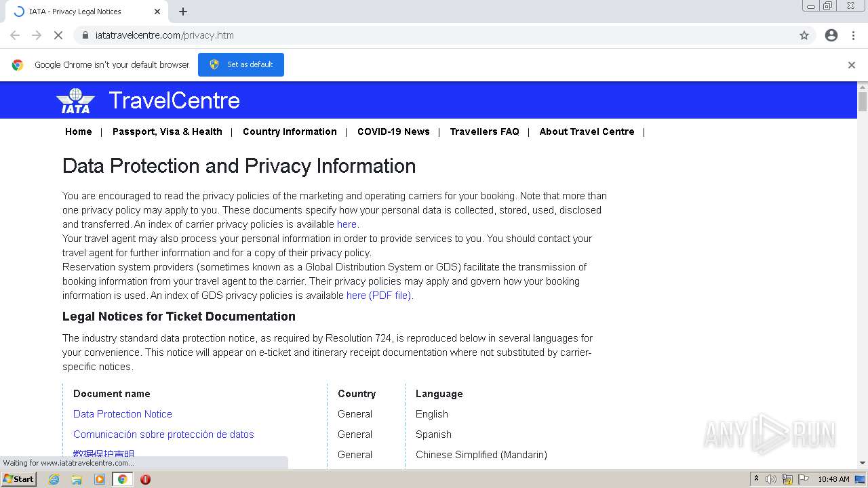
Task: Open Country Information menu
Action: click(x=290, y=131)
